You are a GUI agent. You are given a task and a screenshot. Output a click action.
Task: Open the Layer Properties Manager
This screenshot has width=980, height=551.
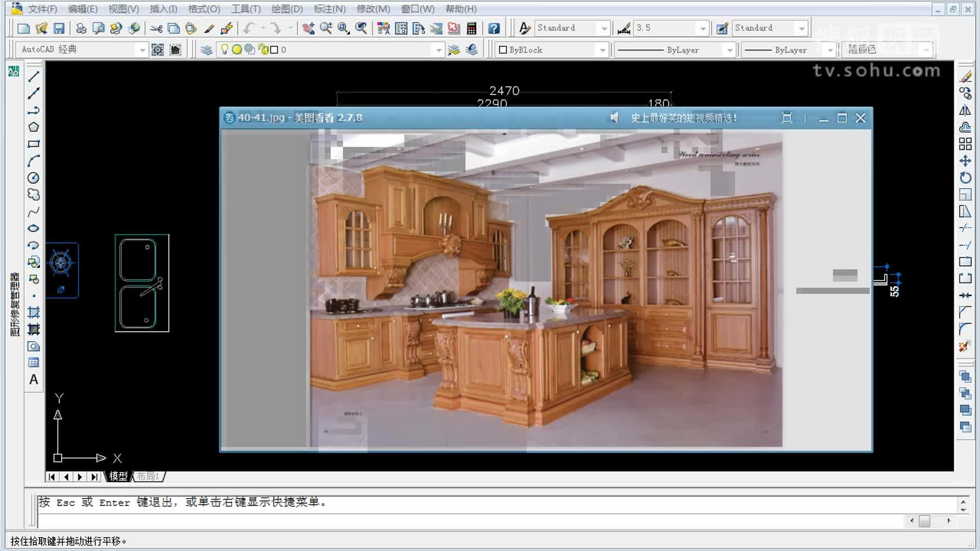tap(206, 49)
